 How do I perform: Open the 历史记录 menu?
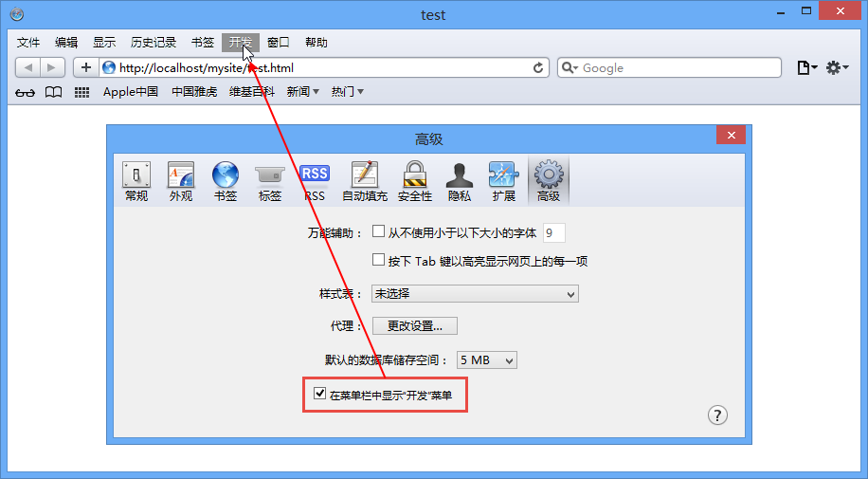[x=154, y=43]
